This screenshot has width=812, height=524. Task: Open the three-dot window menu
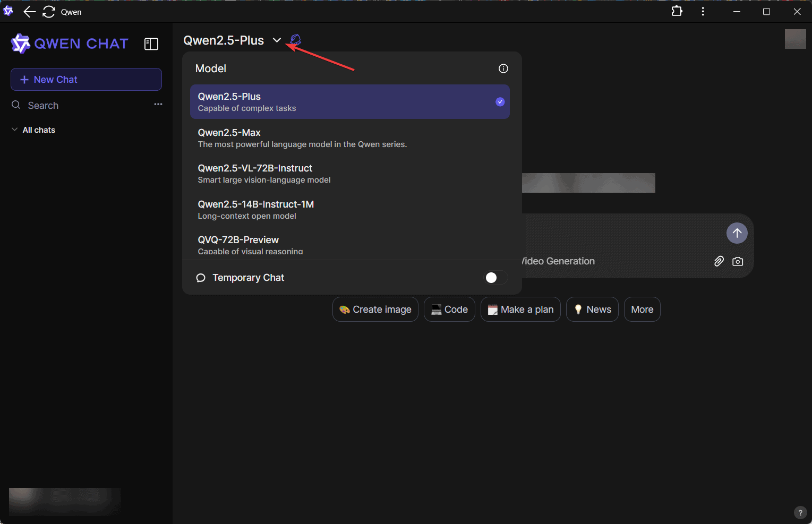[703, 11]
